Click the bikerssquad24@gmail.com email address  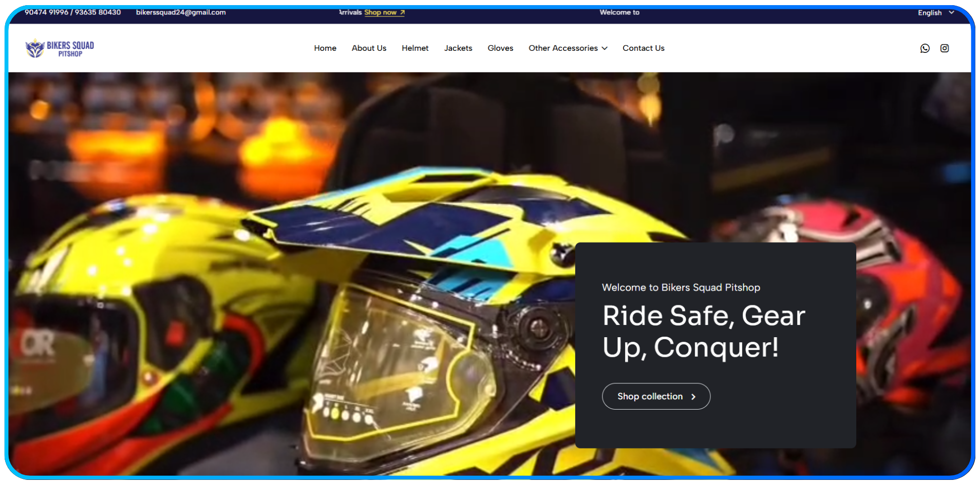point(180,12)
